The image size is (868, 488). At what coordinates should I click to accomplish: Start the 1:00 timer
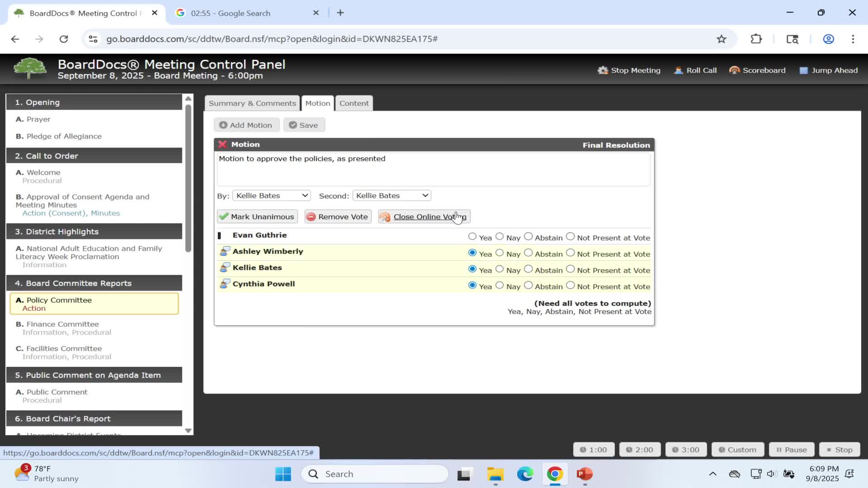coord(593,450)
